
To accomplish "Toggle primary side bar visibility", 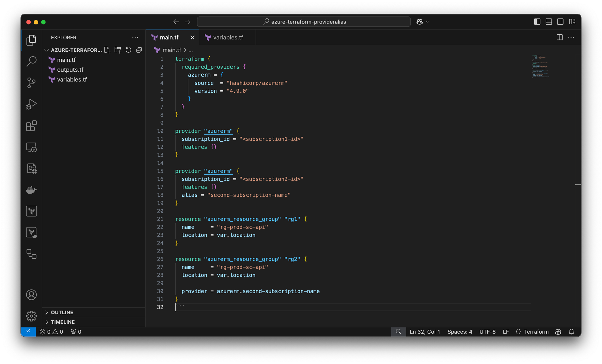I will 537,22.
